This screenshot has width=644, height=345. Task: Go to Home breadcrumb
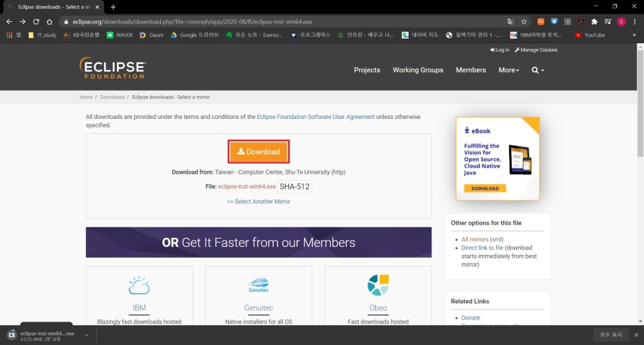86,97
